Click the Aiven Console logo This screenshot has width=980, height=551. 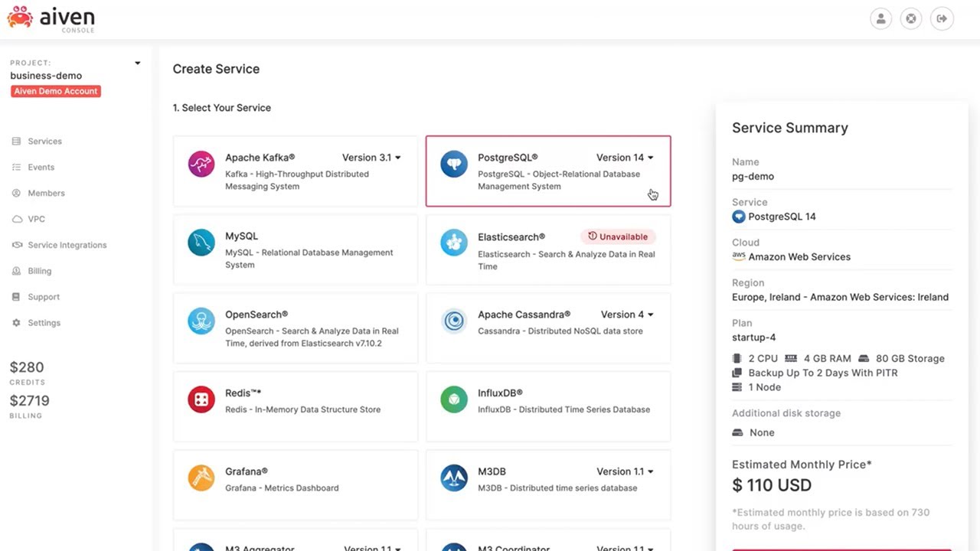coord(51,19)
